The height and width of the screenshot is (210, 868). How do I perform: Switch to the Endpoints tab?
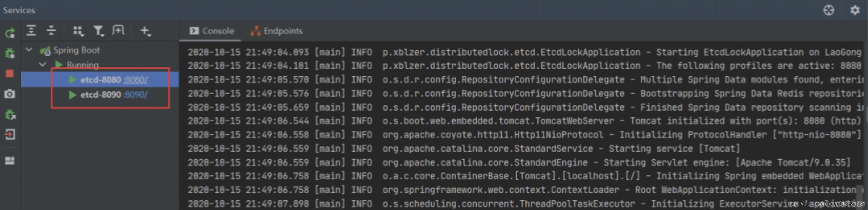[x=276, y=31]
